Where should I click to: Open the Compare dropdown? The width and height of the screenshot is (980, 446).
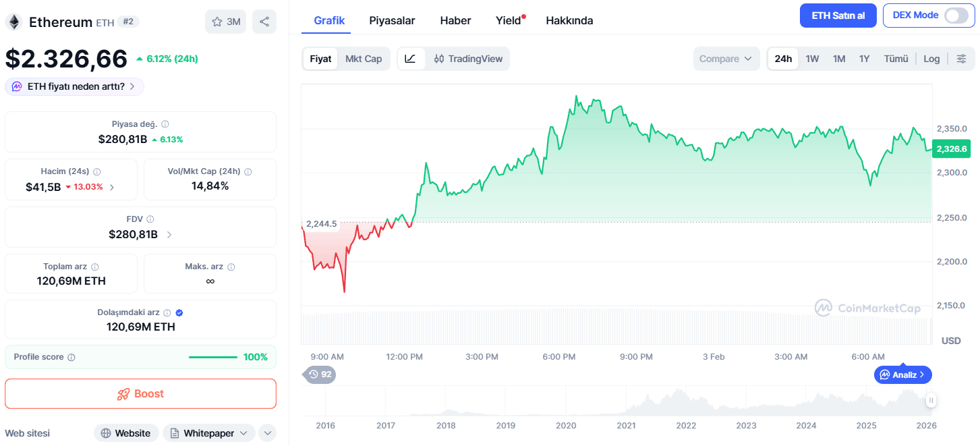[726, 59]
